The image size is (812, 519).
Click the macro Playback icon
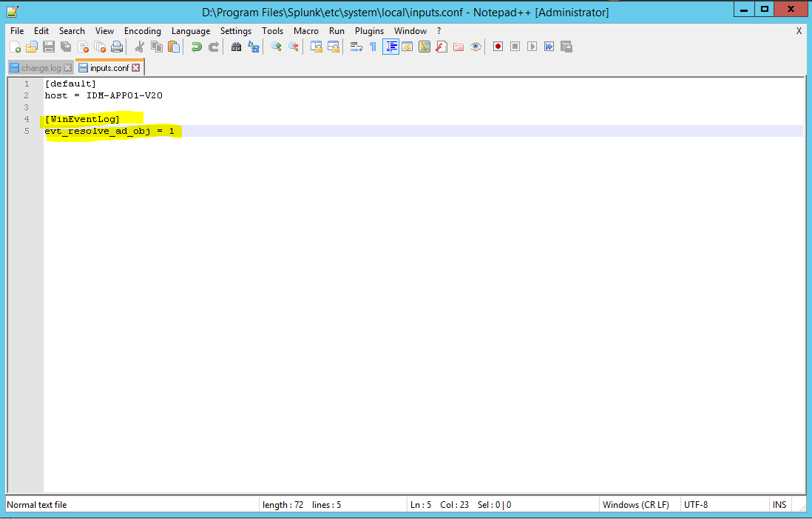click(x=532, y=47)
